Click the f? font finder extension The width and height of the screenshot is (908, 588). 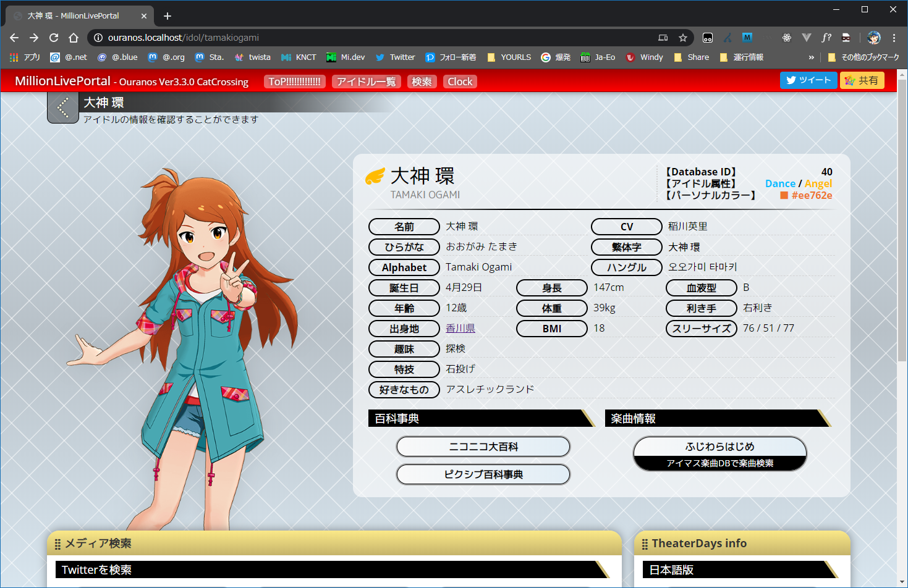click(826, 38)
